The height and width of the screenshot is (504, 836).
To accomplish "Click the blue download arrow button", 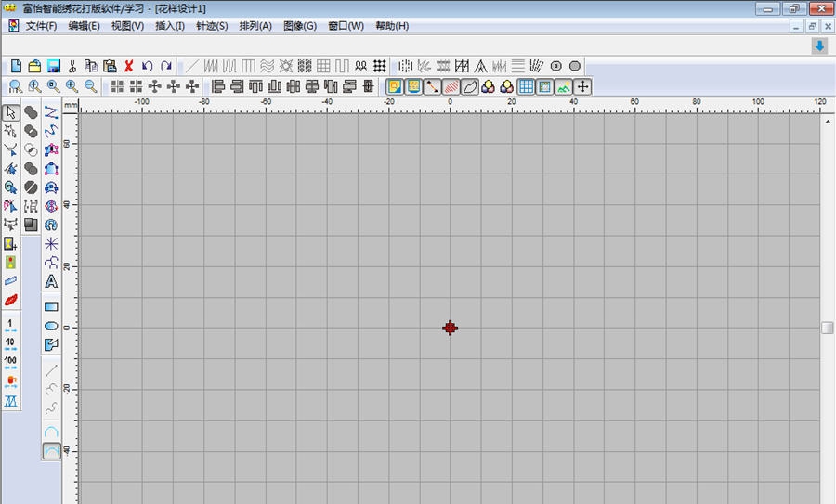I will 819,46.
